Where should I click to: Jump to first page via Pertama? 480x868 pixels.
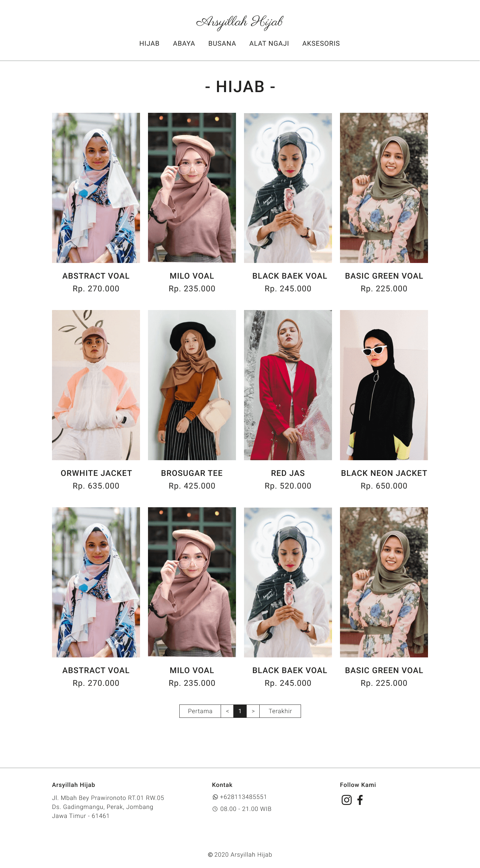[200, 711]
